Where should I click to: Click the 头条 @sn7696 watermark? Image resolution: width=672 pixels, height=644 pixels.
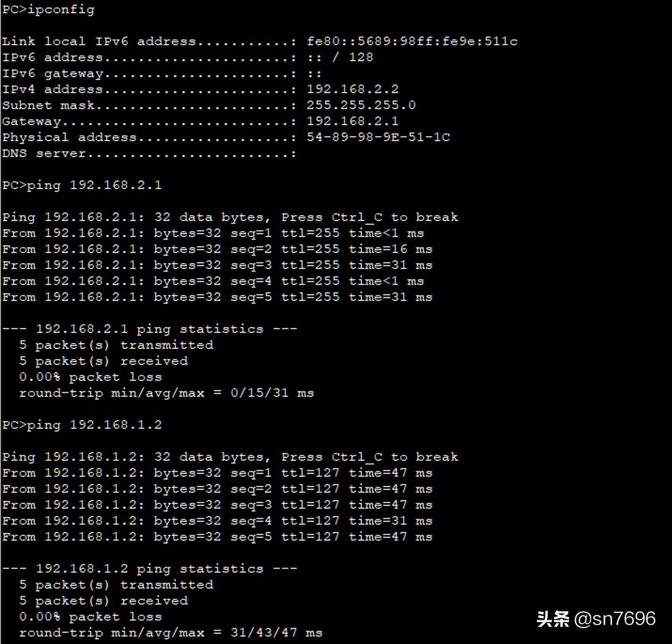tap(596, 619)
